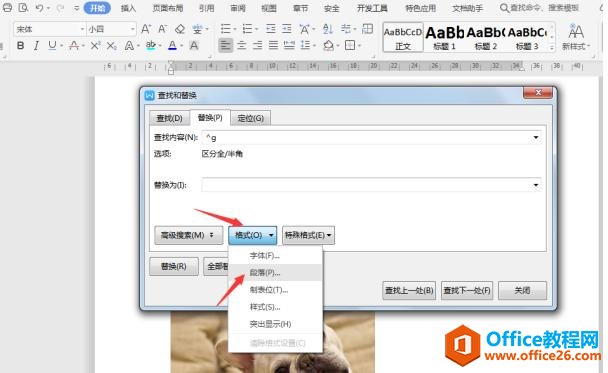Open the customize quick access dropdown
608x373 pixels.
coord(76,8)
